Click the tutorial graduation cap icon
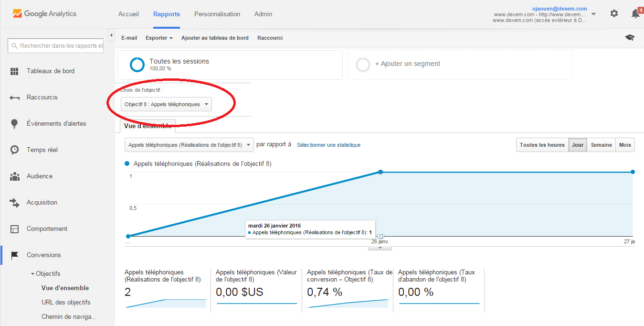 click(x=629, y=37)
